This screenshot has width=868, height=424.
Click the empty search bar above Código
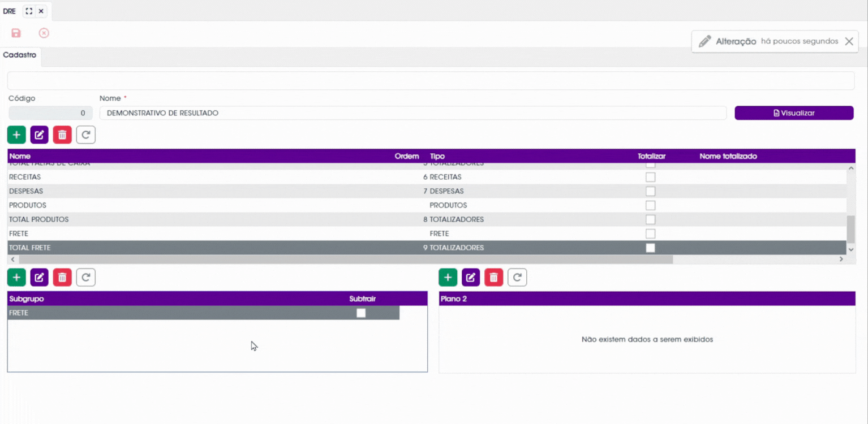(431, 80)
